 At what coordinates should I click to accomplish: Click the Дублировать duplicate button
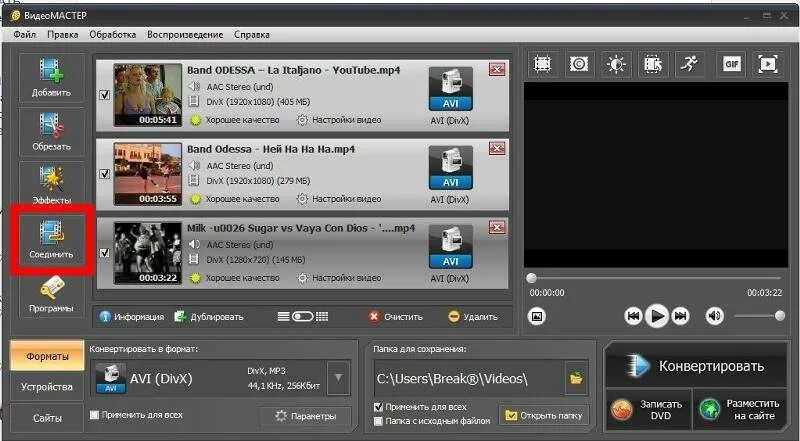pos(209,316)
